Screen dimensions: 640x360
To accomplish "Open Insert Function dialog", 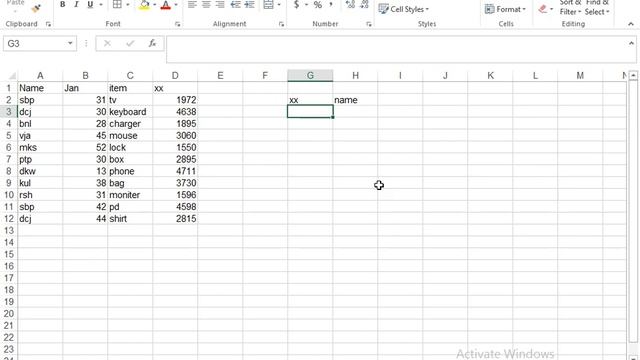I will tap(152, 43).
